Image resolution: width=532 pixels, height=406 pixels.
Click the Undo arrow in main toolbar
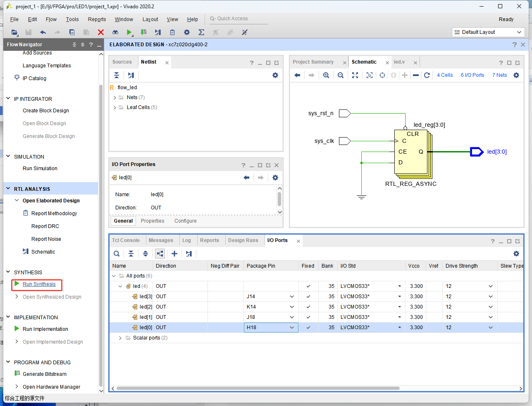43,32
